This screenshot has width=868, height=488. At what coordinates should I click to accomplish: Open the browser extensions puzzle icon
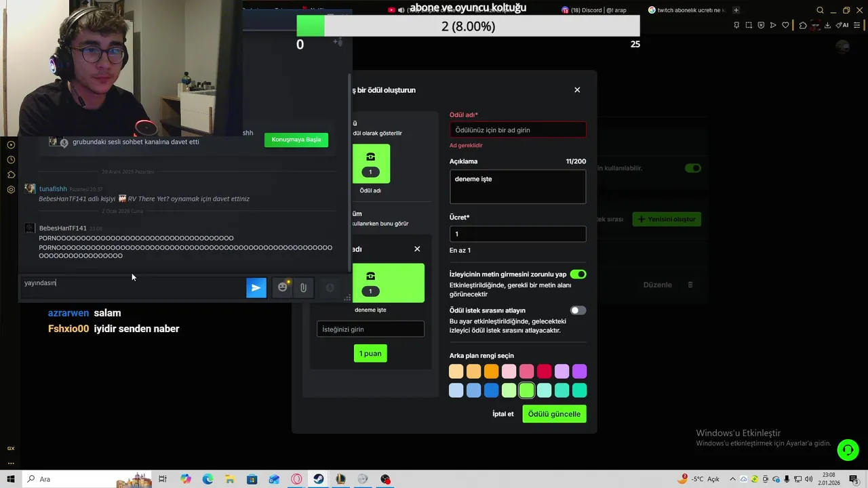[x=803, y=26]
